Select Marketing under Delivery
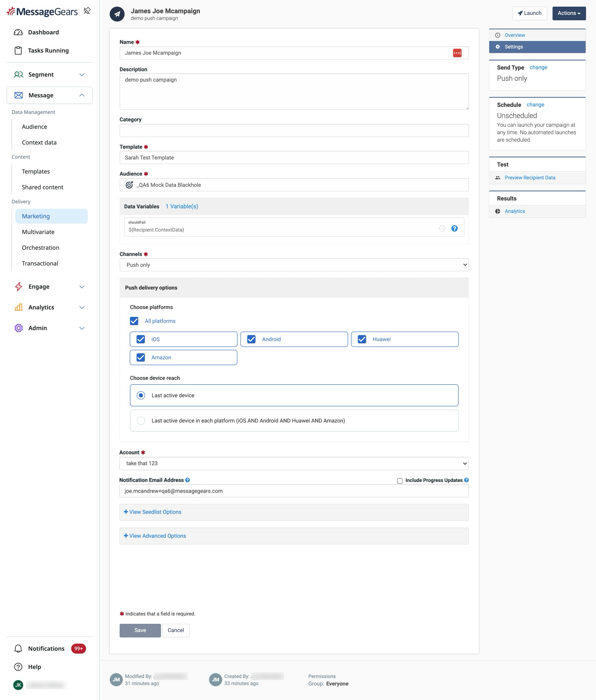The image size is (596, 700). click(x=51, y=216)
